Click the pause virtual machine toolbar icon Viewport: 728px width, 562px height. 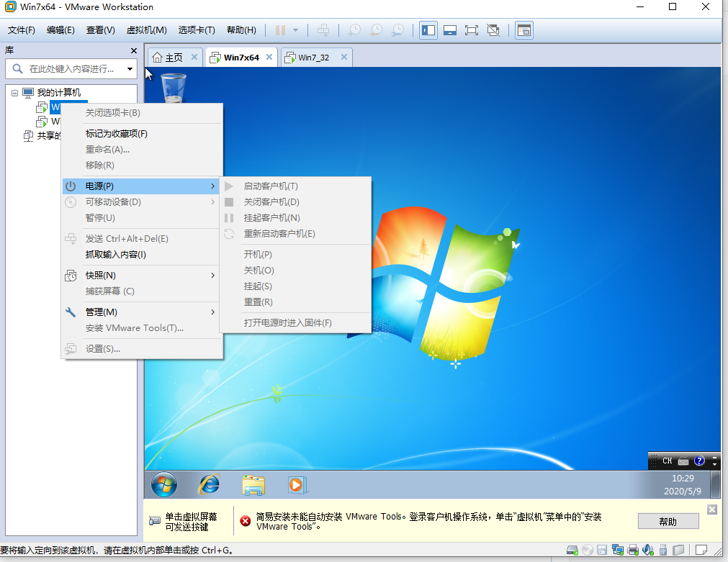point(280,31)
